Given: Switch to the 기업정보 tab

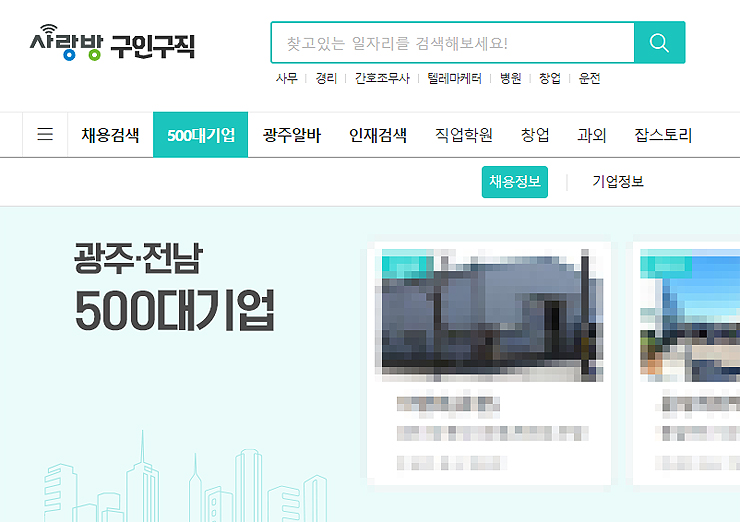Looking at the screenshot, I should (618, 182).
